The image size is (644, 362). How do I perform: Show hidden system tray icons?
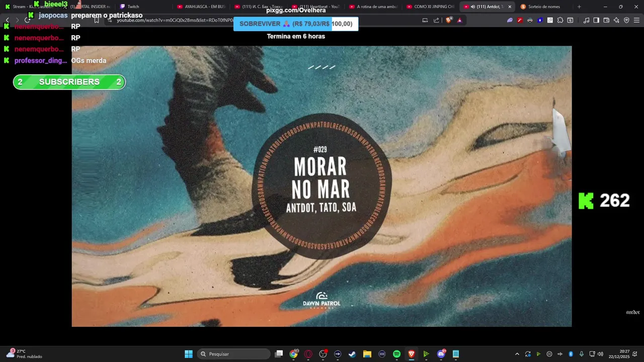[517, 354]
